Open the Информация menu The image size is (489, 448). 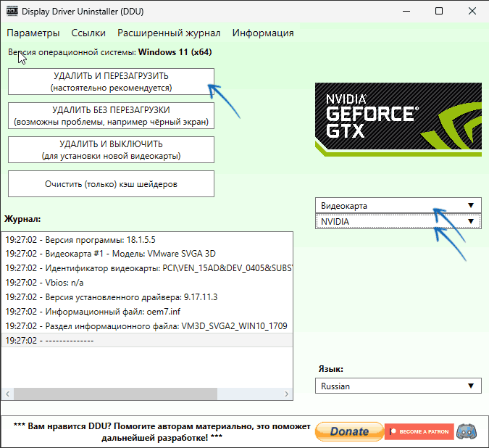[263, 33]
